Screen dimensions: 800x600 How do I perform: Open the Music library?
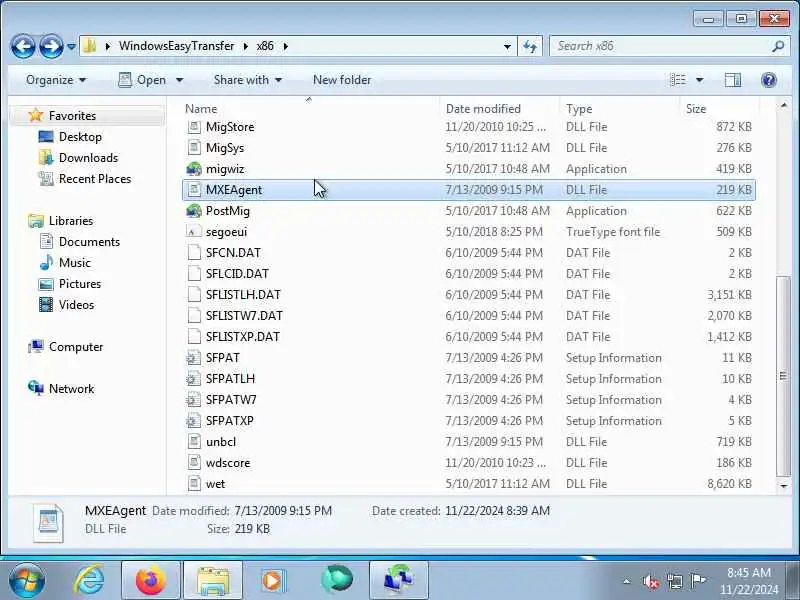(74, 263)
